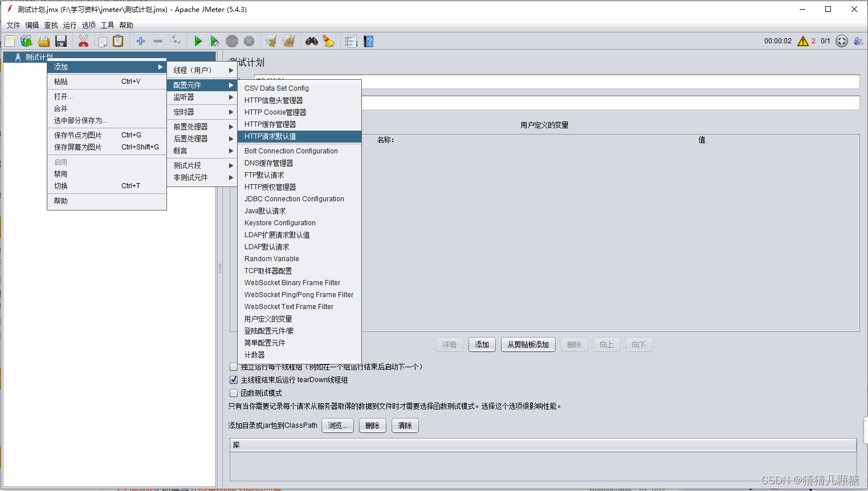Image resolution: width=868 pixels, height=491 pixels.
Task: Click the Paste clipboard icon
Action: coord(118,41)
